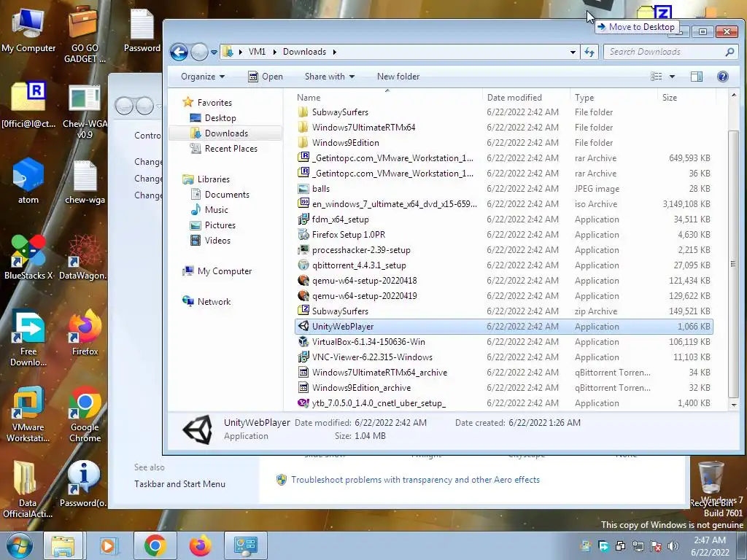Change view icon button
Viewport: 747px width, 560px height.
[x=657, y=76]
